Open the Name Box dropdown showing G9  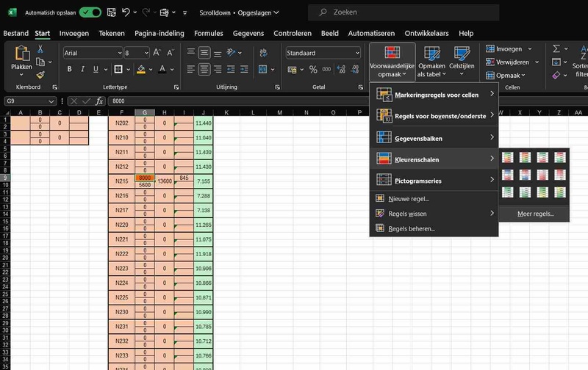[51, 101]
